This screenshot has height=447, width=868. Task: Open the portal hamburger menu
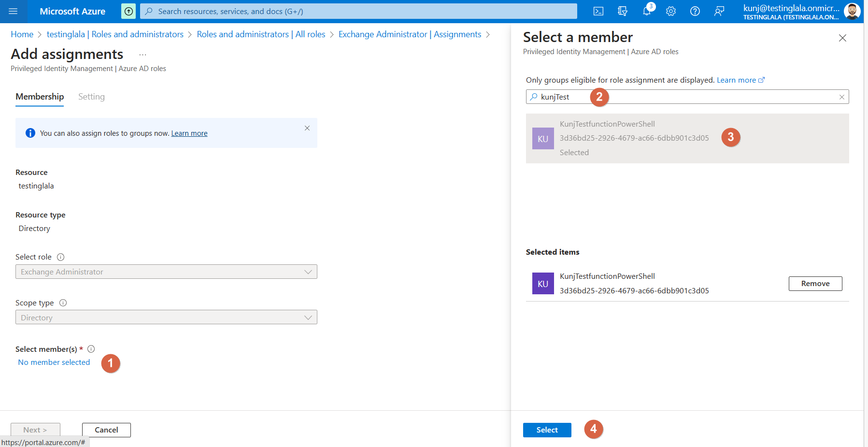13,11
